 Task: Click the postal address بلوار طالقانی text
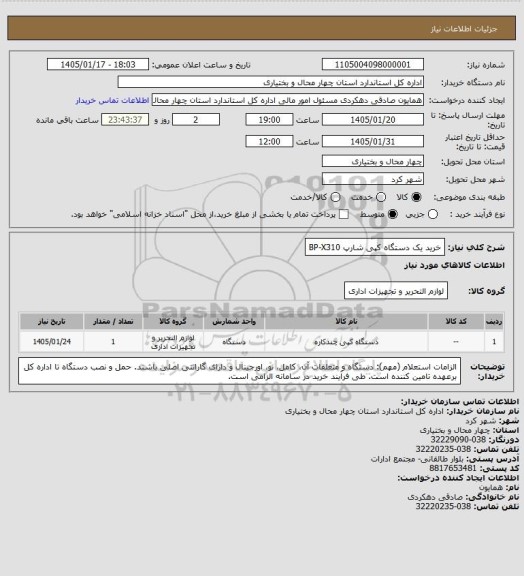[418, 459]
